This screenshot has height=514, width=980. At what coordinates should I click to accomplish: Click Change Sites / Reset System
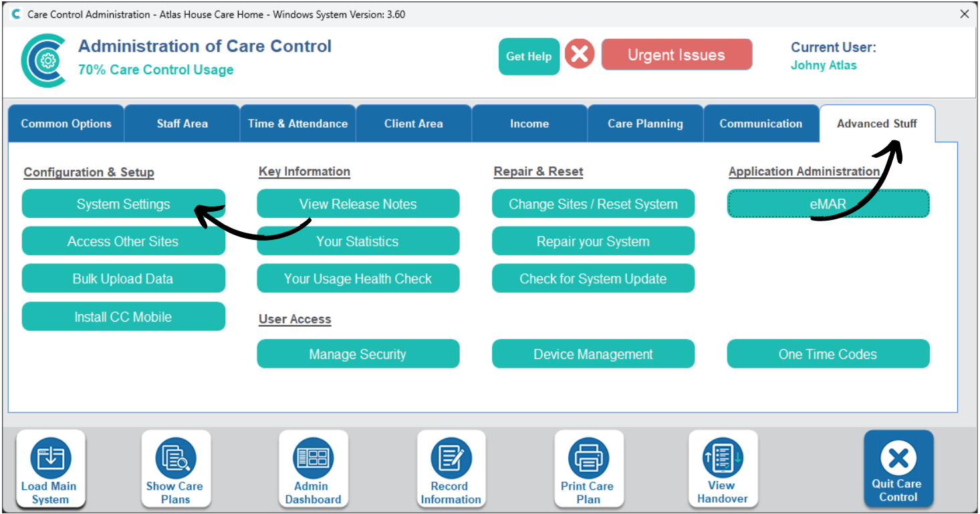(x=593, y=204)
